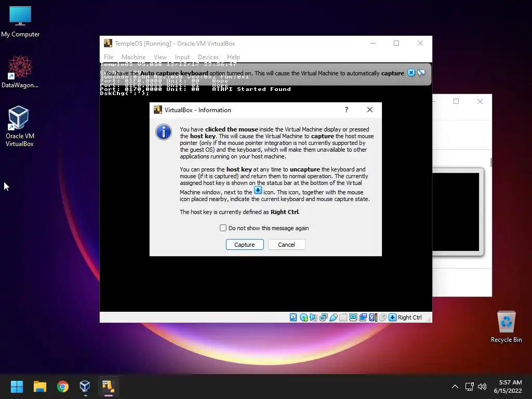
Task: Click the running TempleOS VM taskbar icon
Action: [x=108, y=387]
